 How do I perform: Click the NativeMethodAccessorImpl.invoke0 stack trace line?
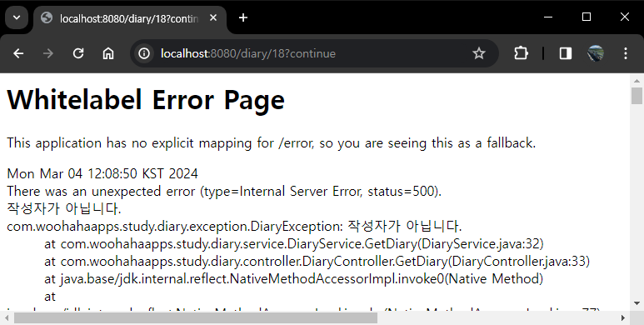click(x=293, y=279)
